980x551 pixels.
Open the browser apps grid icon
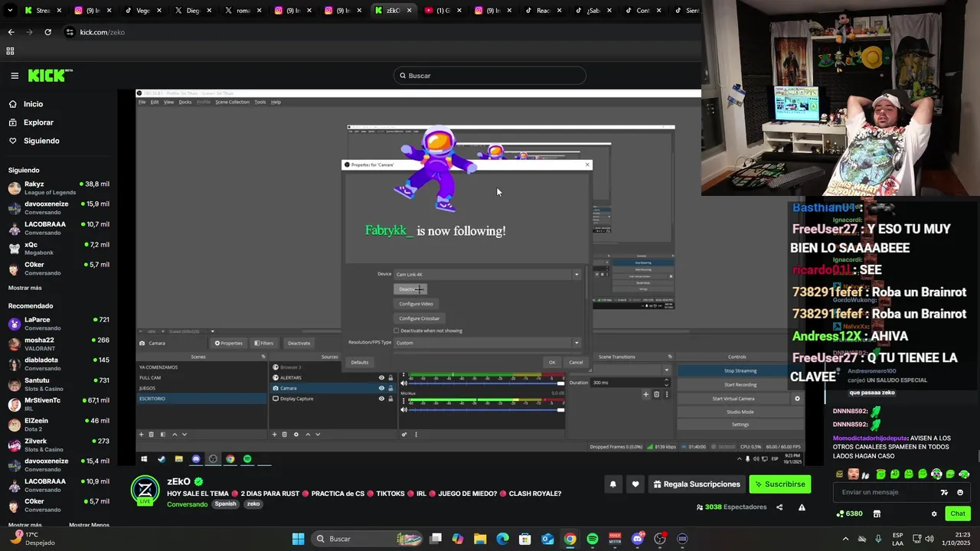(10, 51)
